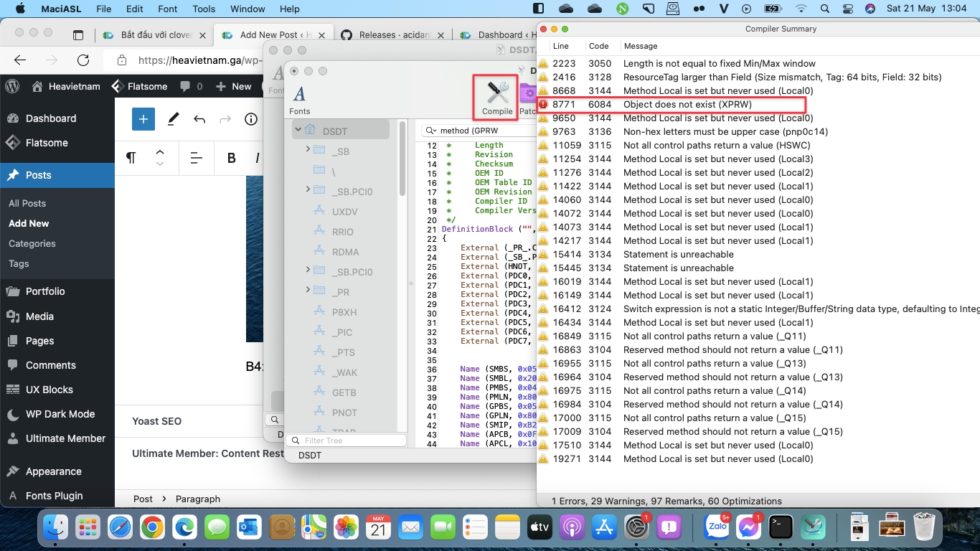Click the blue add block plus button

click(x=143, y=119)
